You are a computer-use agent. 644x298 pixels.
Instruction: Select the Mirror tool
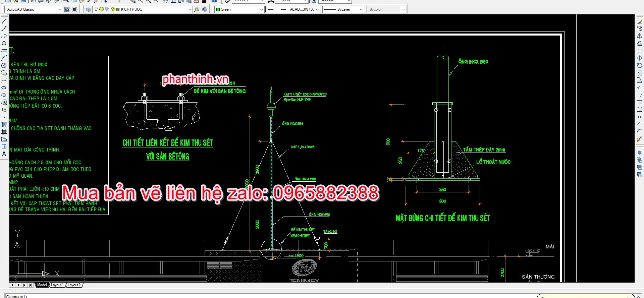[640, 36]
